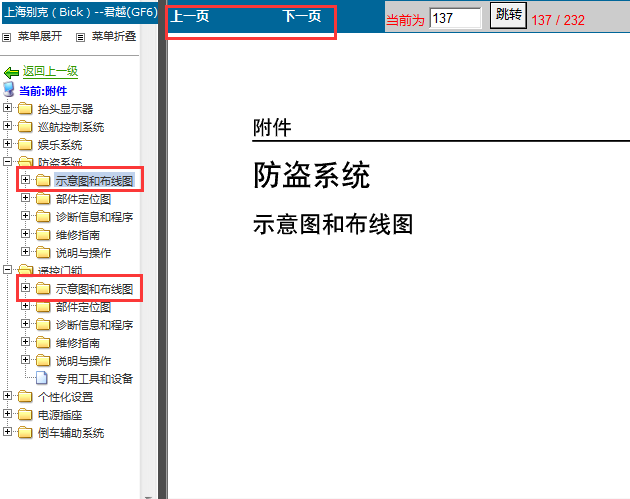Expand the 电源插座 node

click(x=7, y=414)
